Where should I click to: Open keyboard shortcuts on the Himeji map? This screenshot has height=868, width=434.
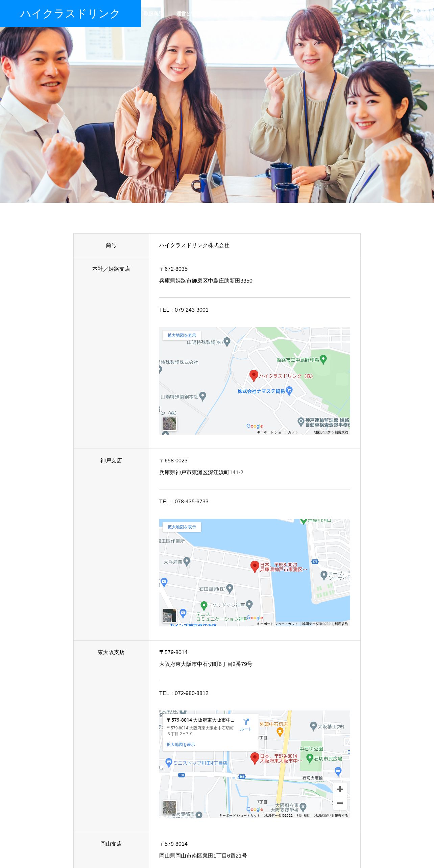click(277, 432)
